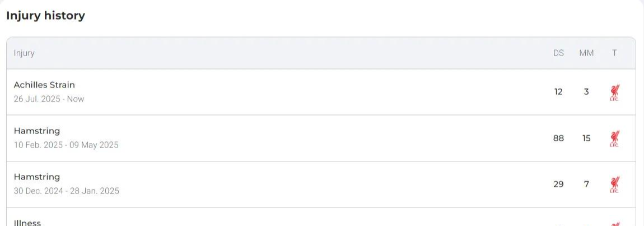This screenshot has height=226, width=644.
Task: Click Liverpool crest in 88-day Hamstring row
Action: [614, 139]
